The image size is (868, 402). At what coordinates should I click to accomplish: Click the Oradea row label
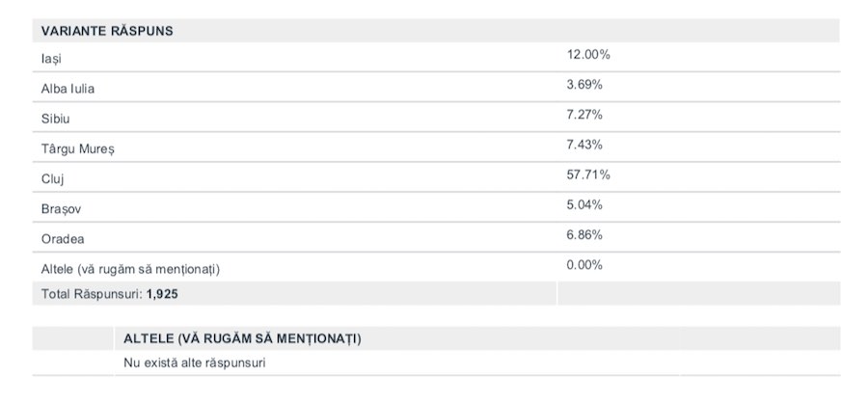point(63,239)
